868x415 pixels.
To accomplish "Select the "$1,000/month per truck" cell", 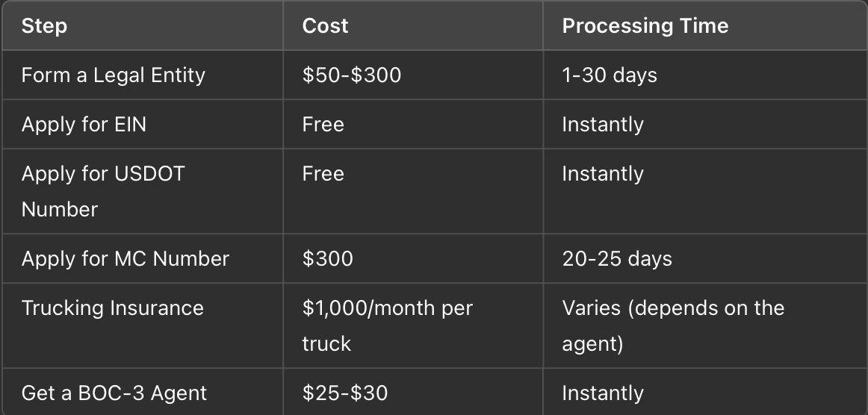I will coord(388,325).
